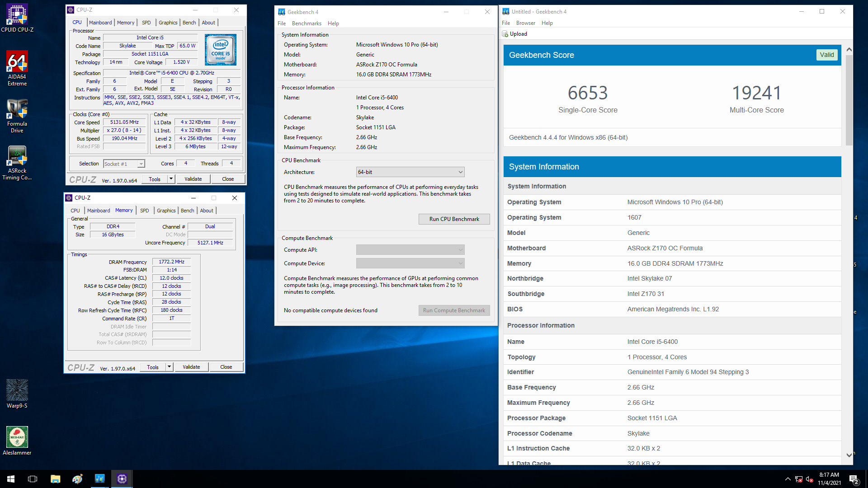The image size is (868, 488).
Task: Open Benchmarks menu in Geekbench 4
Action: 307,23
